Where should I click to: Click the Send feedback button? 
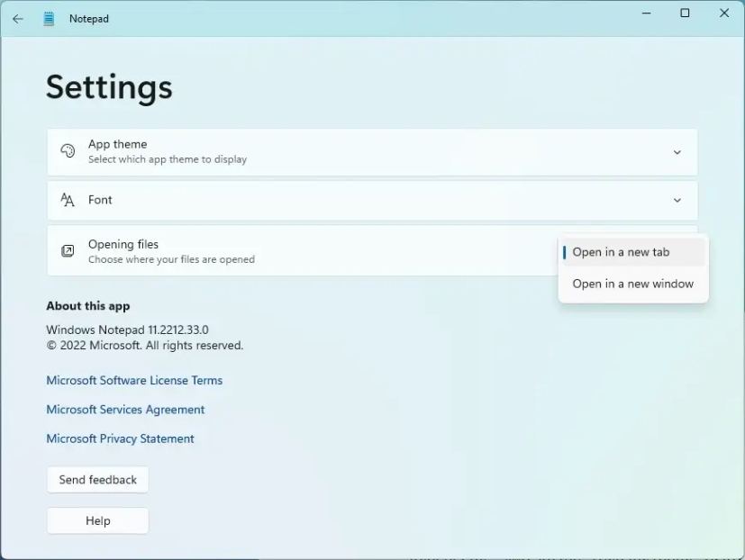[x=98, y=480]
